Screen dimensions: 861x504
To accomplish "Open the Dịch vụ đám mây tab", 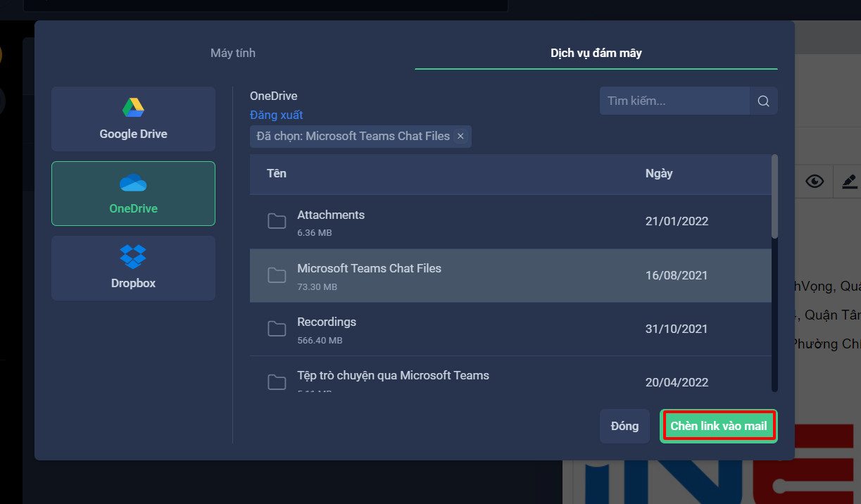I will (596, 53).
